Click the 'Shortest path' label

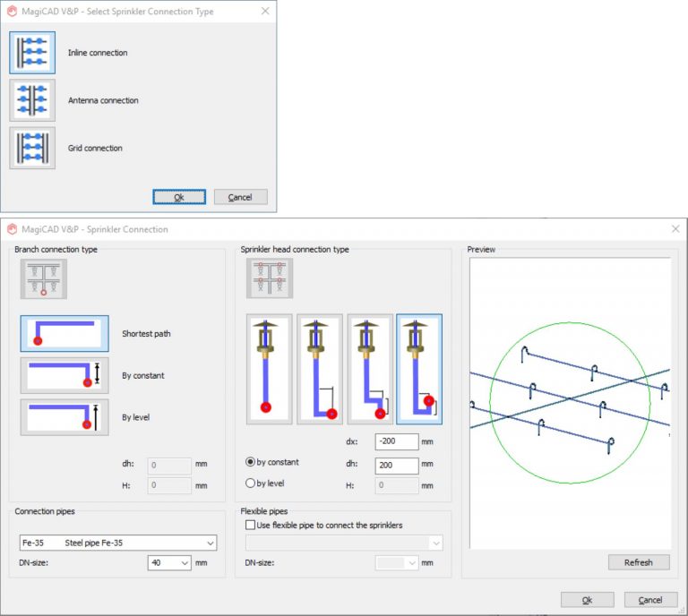click(x=146, y=334)
